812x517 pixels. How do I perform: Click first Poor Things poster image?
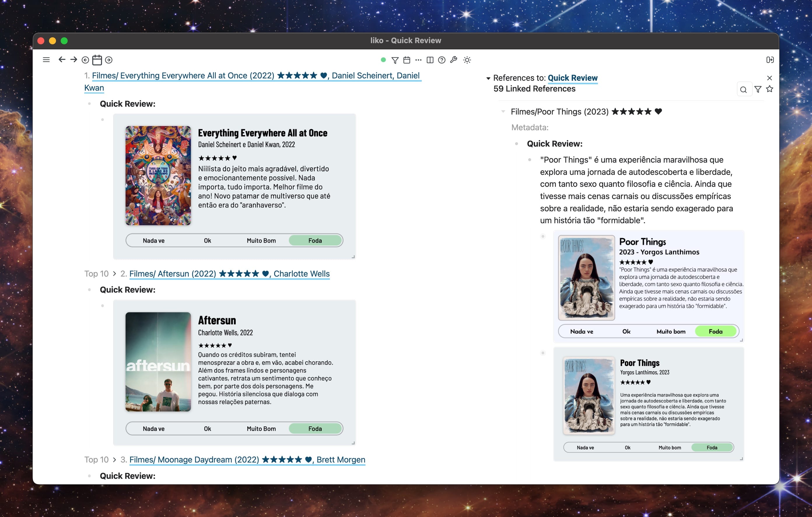(587, 278)
